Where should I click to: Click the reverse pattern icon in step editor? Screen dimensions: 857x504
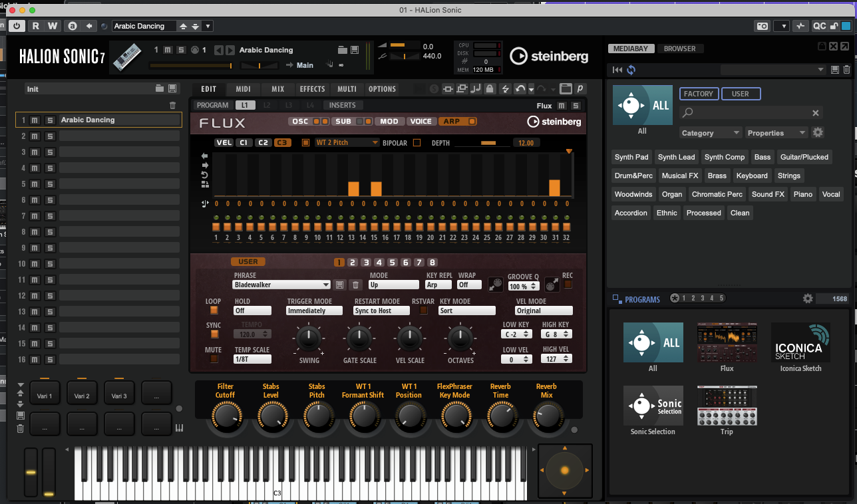tap(205, 174)
